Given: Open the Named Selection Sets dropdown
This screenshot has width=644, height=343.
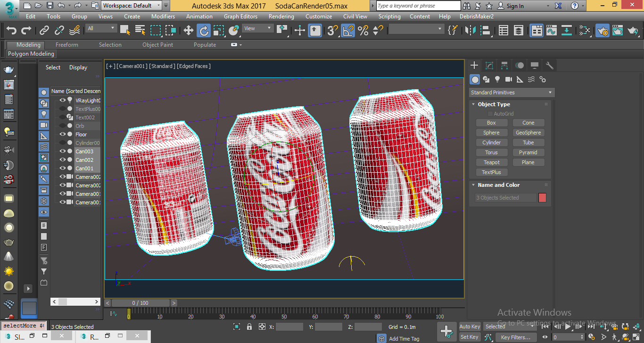Looking at the screenshot, I should (x=416, y=29).
